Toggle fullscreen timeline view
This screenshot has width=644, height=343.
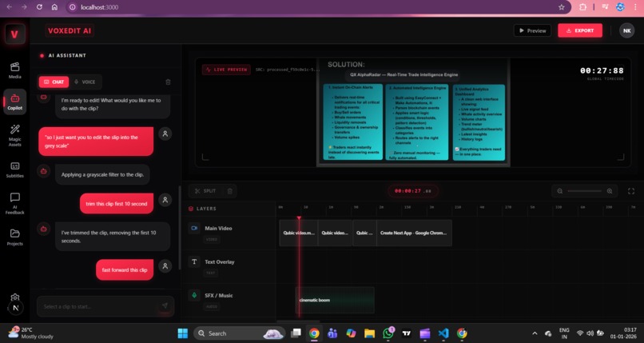(631, 191)
